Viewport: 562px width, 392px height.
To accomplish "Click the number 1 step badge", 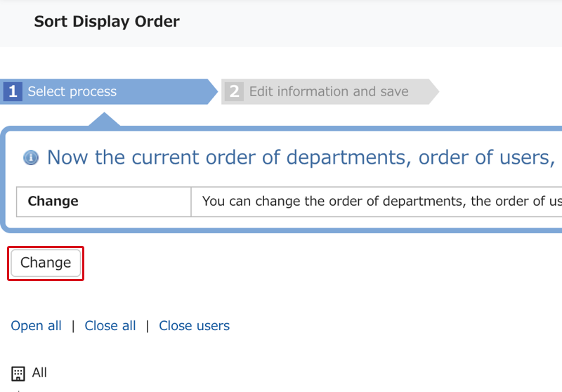I will tap(13, 91).
